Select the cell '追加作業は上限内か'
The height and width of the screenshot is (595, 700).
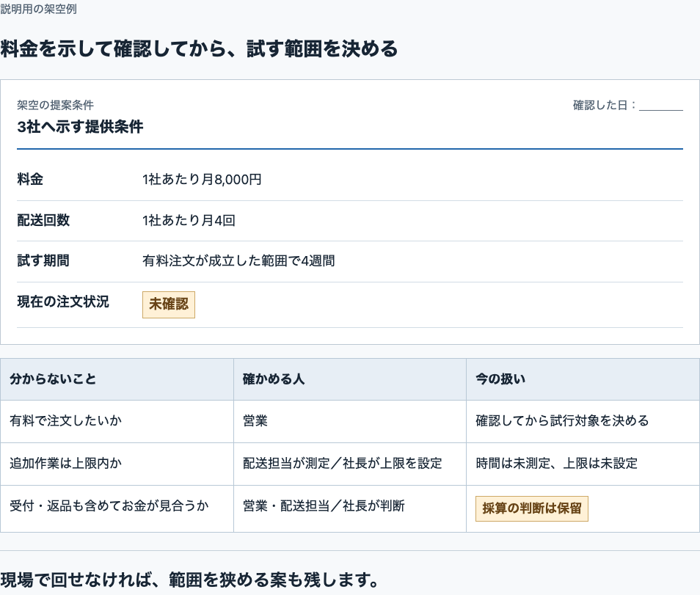pyautogui.click(x=117, y=464)
